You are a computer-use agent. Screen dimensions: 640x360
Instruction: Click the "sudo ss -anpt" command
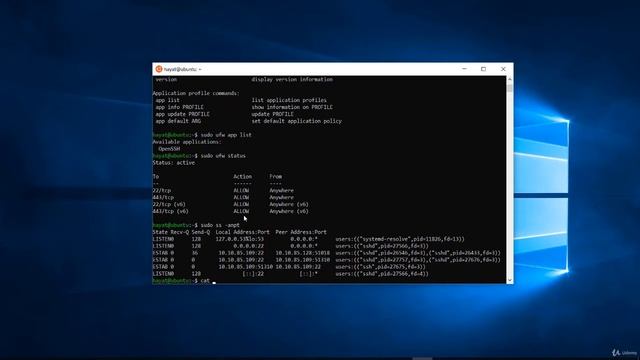220,225
